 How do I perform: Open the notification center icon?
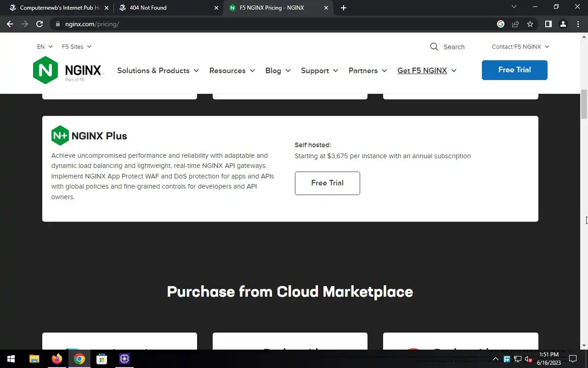click(573, 359)
